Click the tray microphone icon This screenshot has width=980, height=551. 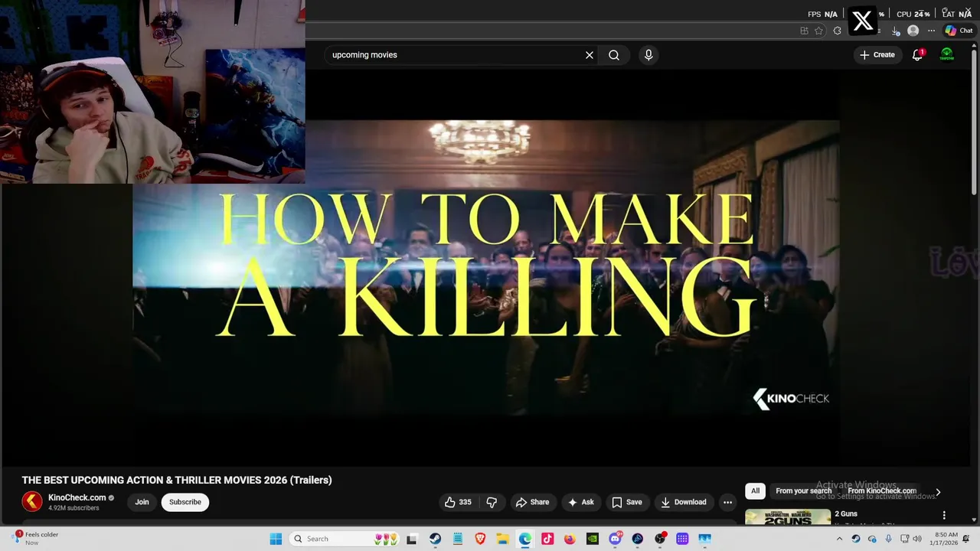click(x=888, y=539)
